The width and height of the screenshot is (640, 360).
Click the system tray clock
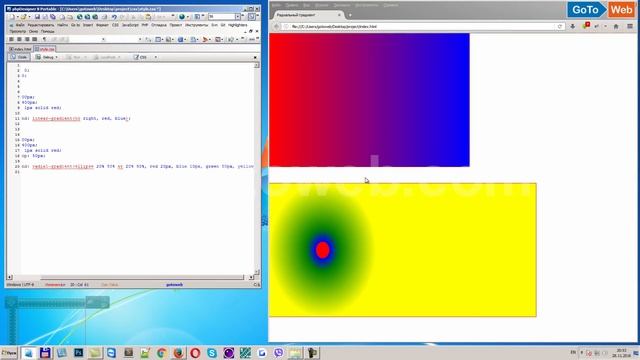tap(621, 353)
